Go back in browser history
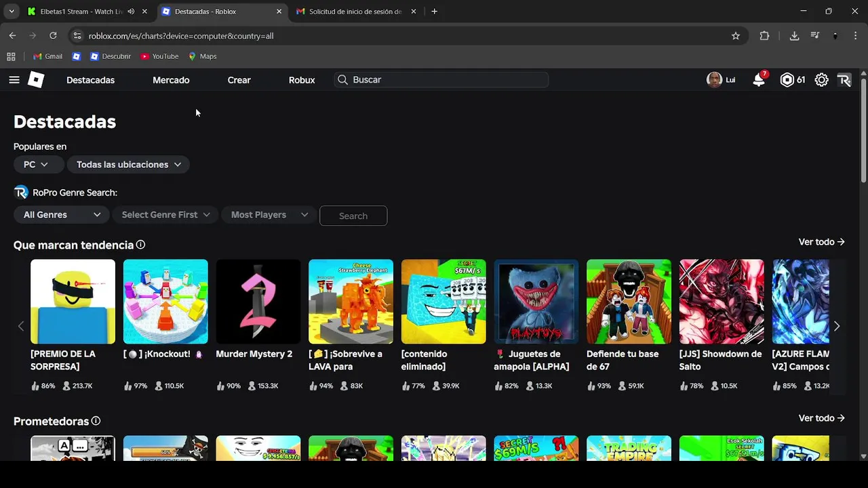Image resolution: width=868 pixels, height=488 pixels. (x=12, y=35)
